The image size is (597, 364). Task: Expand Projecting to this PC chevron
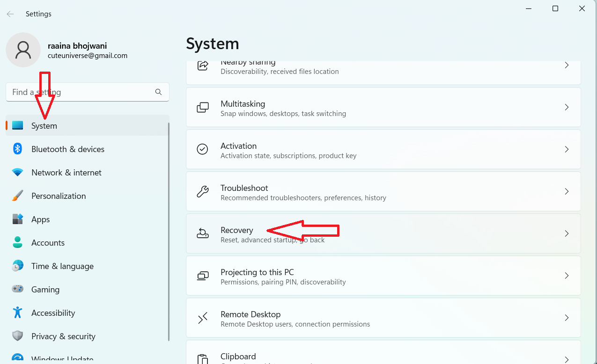566,276
